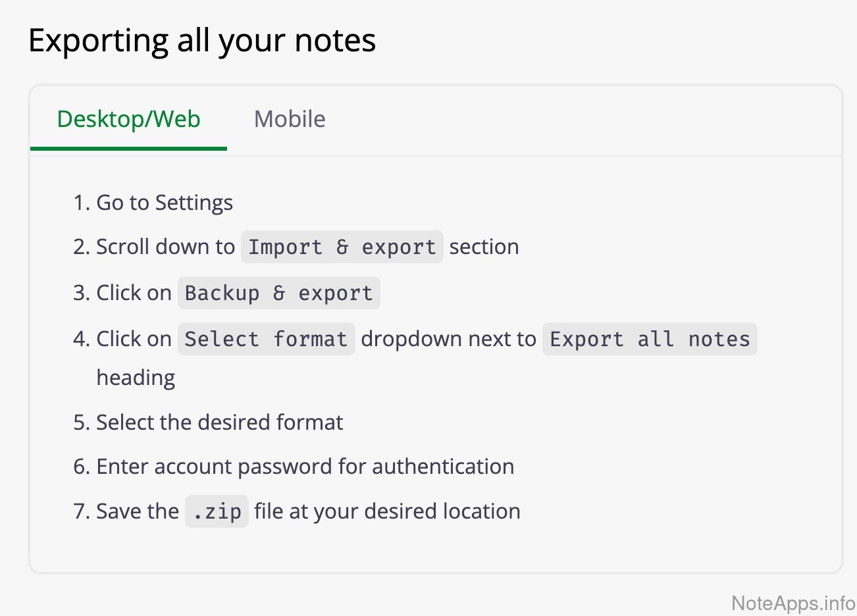Viewport: 857px width, 616px height.
Task: Click the "Go to Settings" step text
Action: (165, 203)
